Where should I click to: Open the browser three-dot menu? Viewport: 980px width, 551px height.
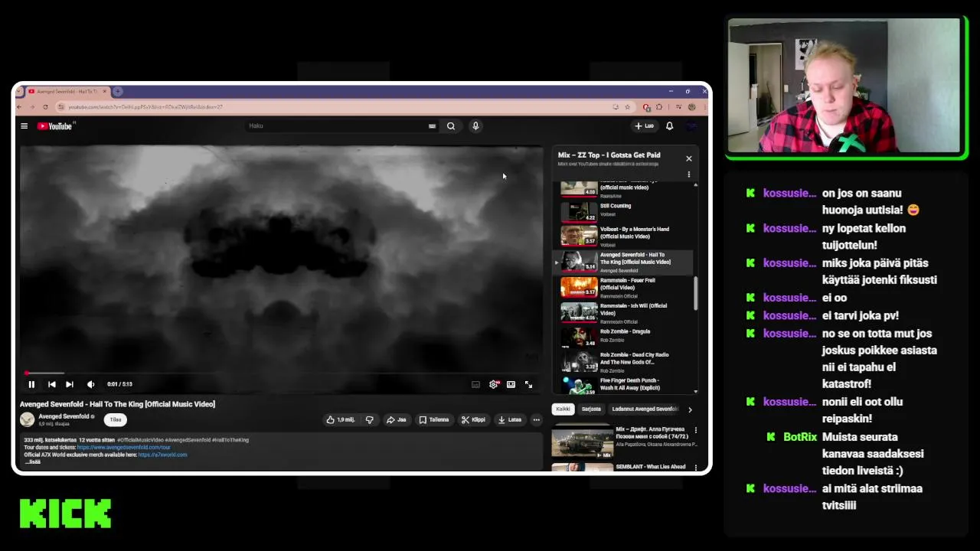point(704,107)
